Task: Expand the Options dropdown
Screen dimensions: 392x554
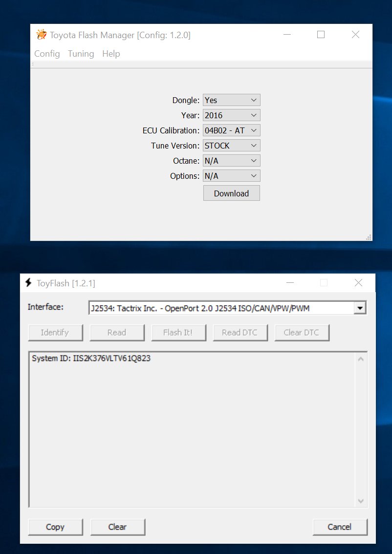Action: tap(232, 176)
